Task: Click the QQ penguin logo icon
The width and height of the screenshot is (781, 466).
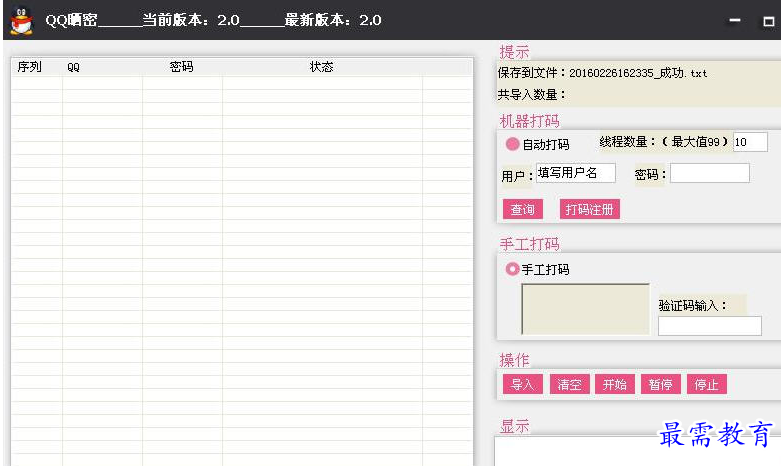Action: (21, 20)
